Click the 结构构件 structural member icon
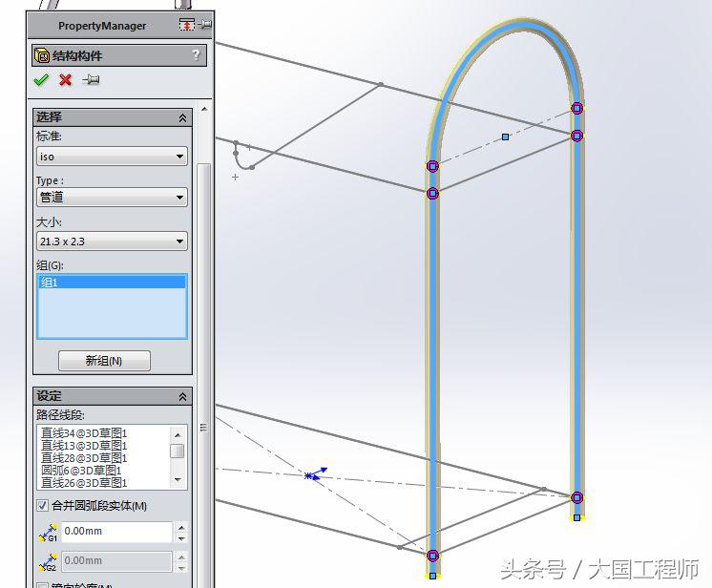The image size is (712, 588). pyautogui.click(x=42, y=56)
